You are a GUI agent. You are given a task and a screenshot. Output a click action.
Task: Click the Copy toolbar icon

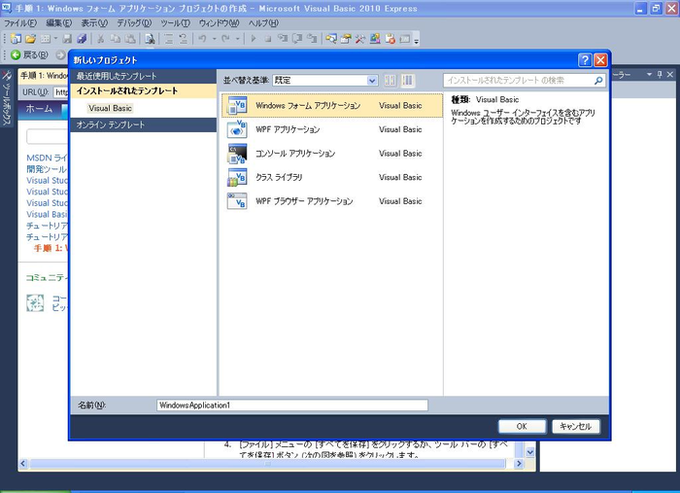(115, 39)
